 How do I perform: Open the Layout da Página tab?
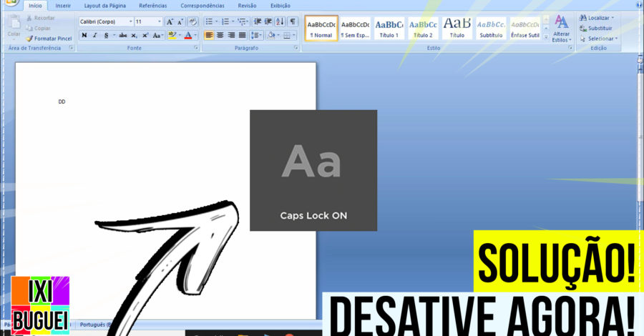coord(104,6)
